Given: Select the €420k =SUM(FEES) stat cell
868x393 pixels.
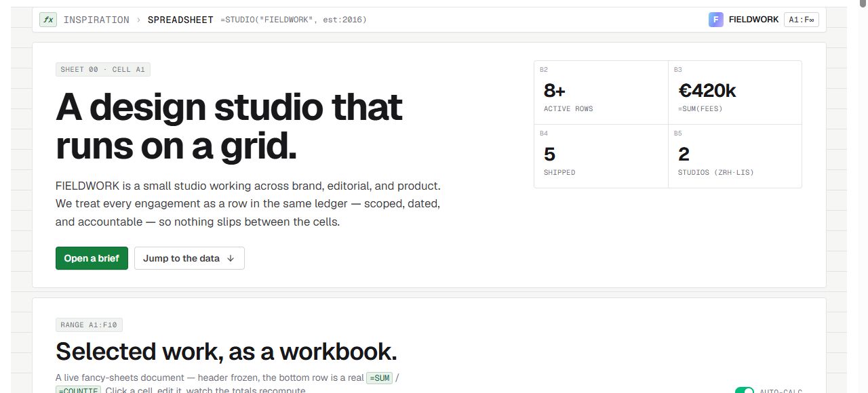Looking at the screenshot, I should click(735, 92).
